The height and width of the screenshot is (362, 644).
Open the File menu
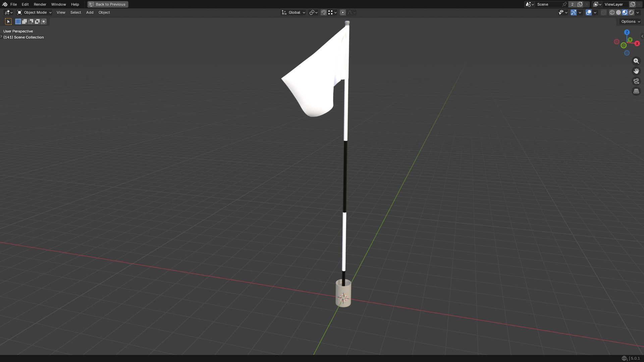click(13, 4)
